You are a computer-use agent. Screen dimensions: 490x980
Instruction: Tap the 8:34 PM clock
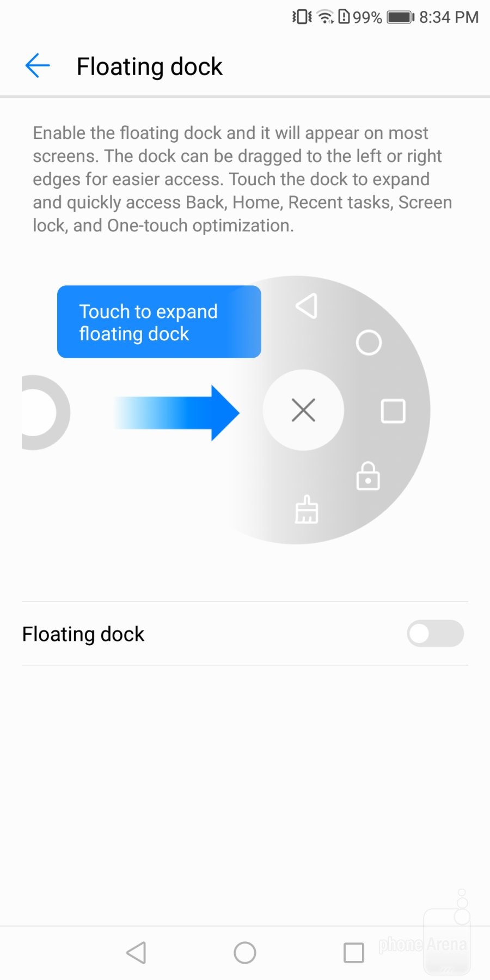point(449,17)
